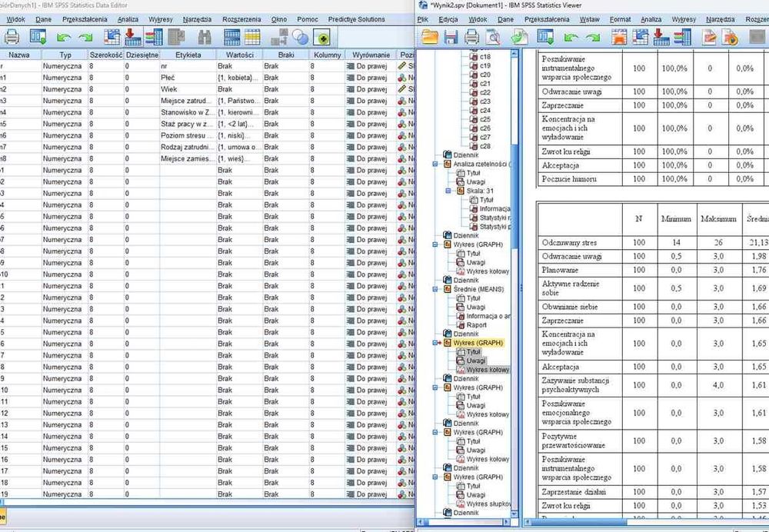Viewport: 769px width, 532px height.
Task: Click the 21,13 mean value in Viewer table
Action: (x=758, y=243)
